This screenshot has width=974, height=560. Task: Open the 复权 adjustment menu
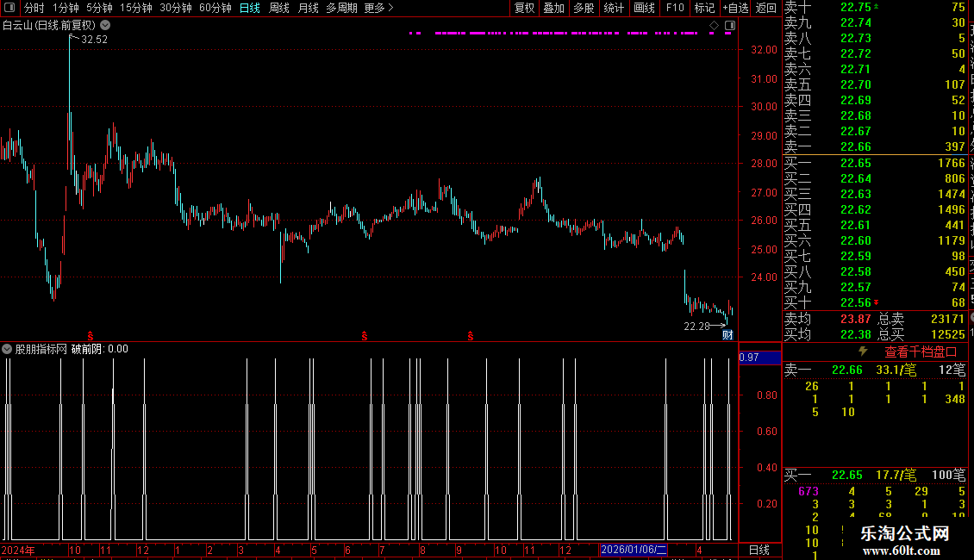[x=524, y=8]
